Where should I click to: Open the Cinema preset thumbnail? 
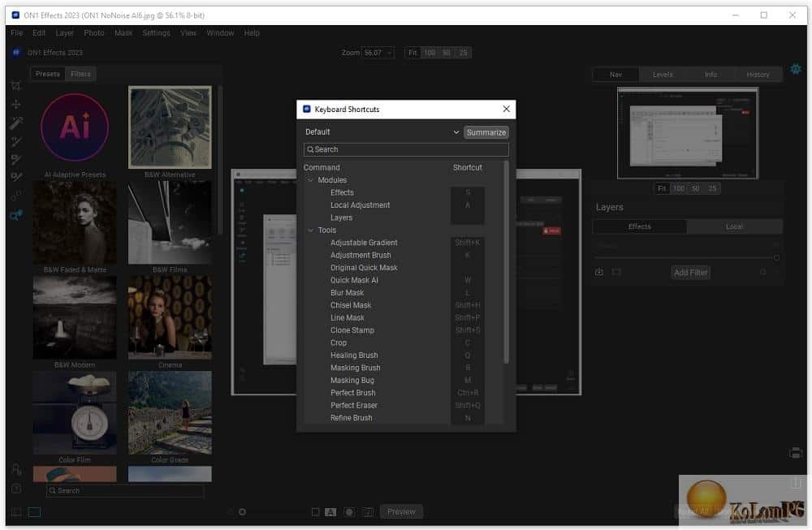point(170,317)
